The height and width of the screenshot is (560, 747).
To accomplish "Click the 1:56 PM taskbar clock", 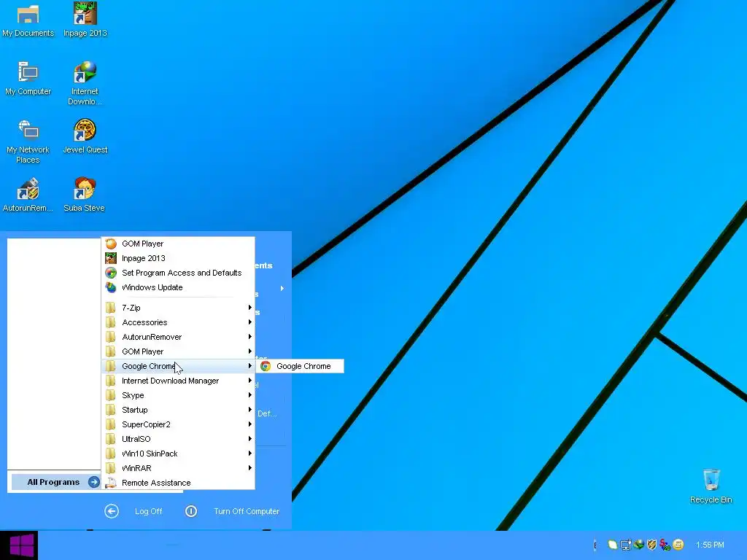I will point(710,545).
